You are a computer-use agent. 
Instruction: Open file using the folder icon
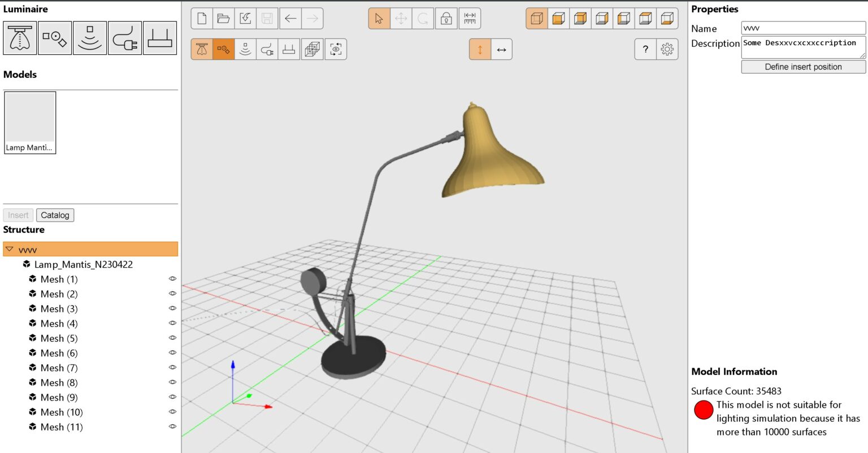pos(224,19)
